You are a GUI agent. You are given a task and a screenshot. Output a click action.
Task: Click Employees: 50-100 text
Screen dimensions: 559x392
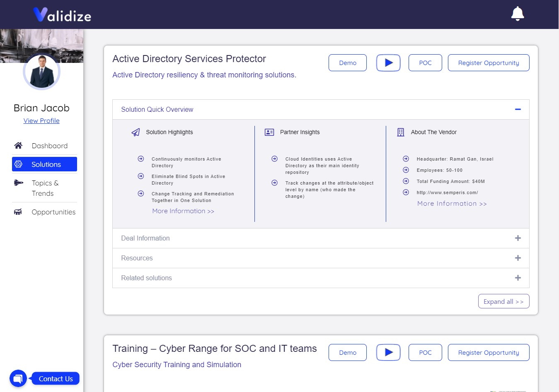coord(440,170)
